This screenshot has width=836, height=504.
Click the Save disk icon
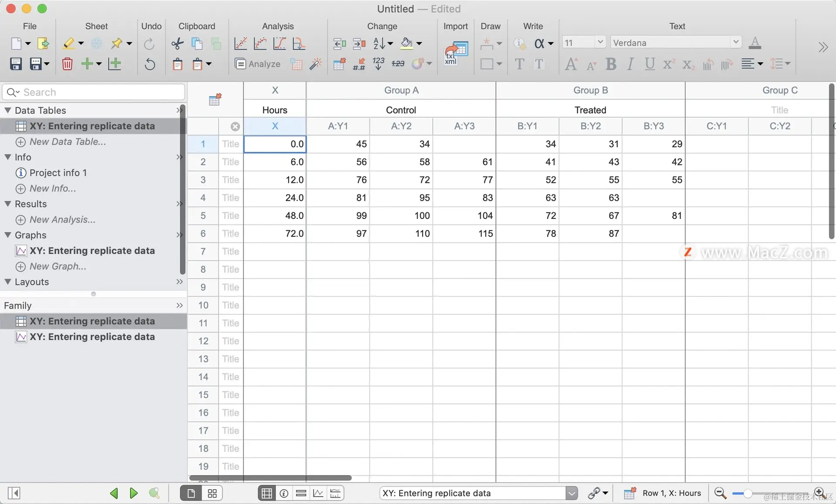[x=16, y=64]
